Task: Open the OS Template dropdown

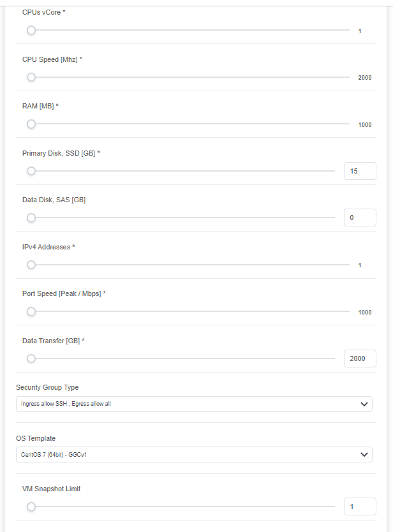Action: 194,455
